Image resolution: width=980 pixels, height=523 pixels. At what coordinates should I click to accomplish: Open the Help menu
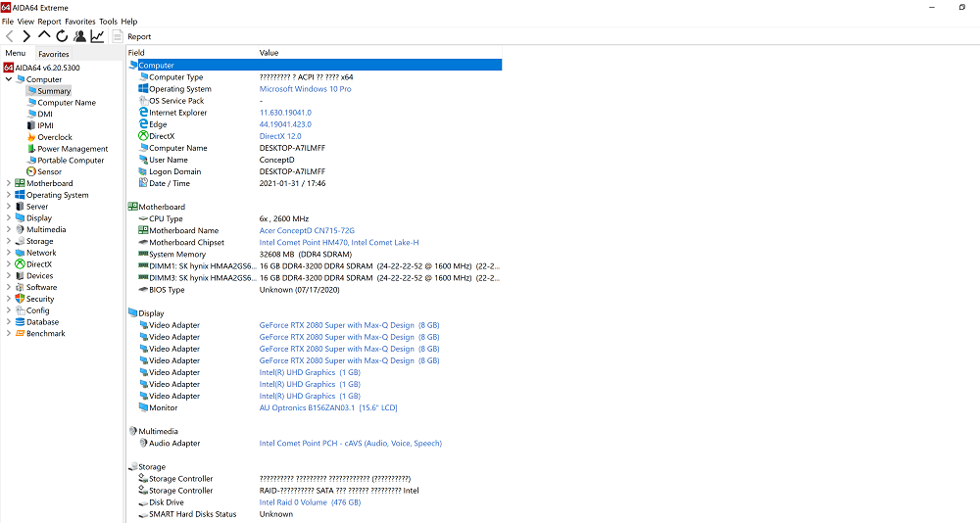tap(129, 22)
